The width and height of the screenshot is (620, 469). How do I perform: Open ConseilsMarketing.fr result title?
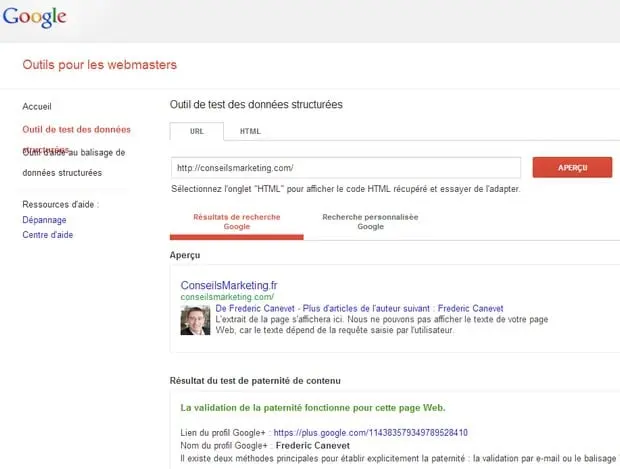coord(229,285)
